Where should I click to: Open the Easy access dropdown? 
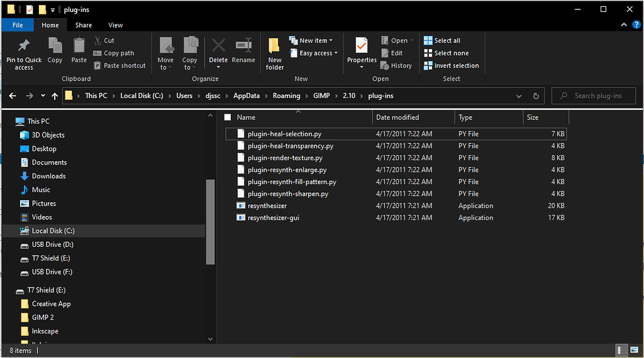click(x=314, y=53)
